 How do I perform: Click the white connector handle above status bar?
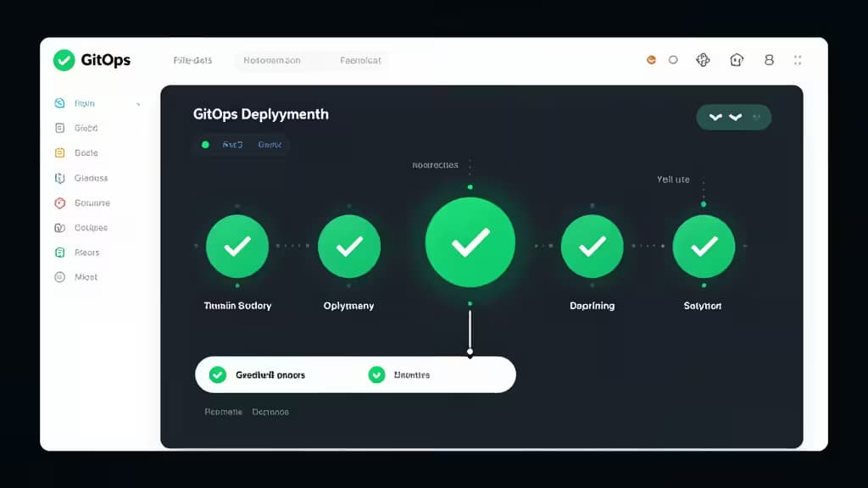coord(470,352)
